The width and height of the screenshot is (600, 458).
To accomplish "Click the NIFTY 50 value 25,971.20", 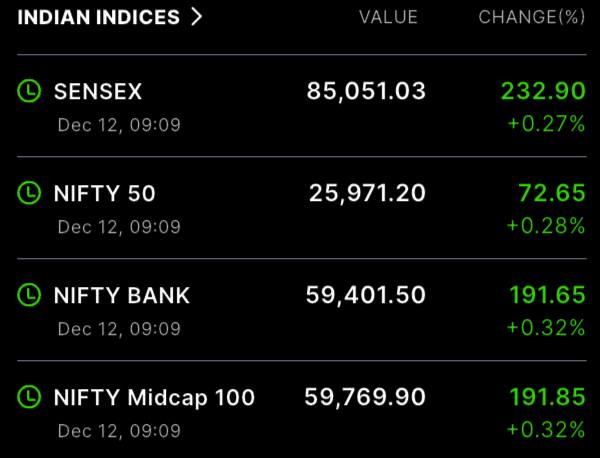I will tap(367, 193).
